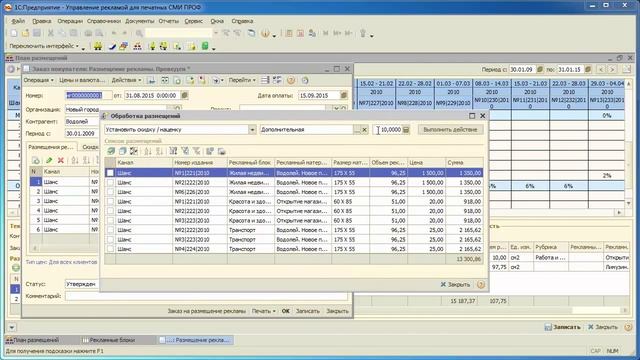
Task: Sort ascending icon in Обработка размещений toolbar
Action: (x=148, y=151)
